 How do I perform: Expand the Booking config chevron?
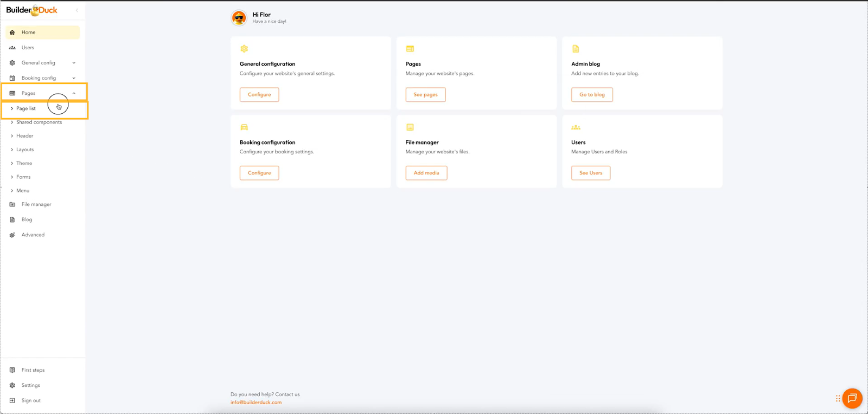coord(74,78)
